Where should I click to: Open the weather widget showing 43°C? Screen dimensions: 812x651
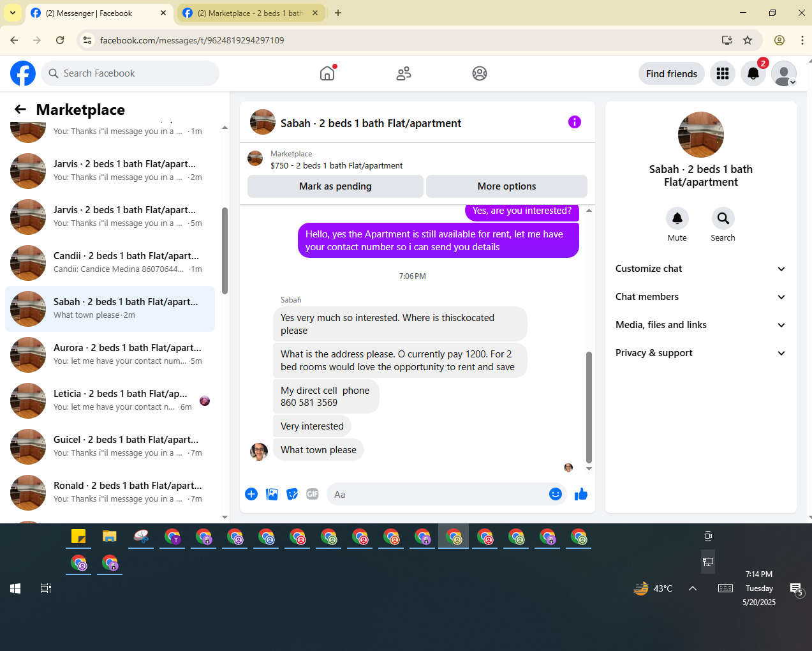coord(653,588)
